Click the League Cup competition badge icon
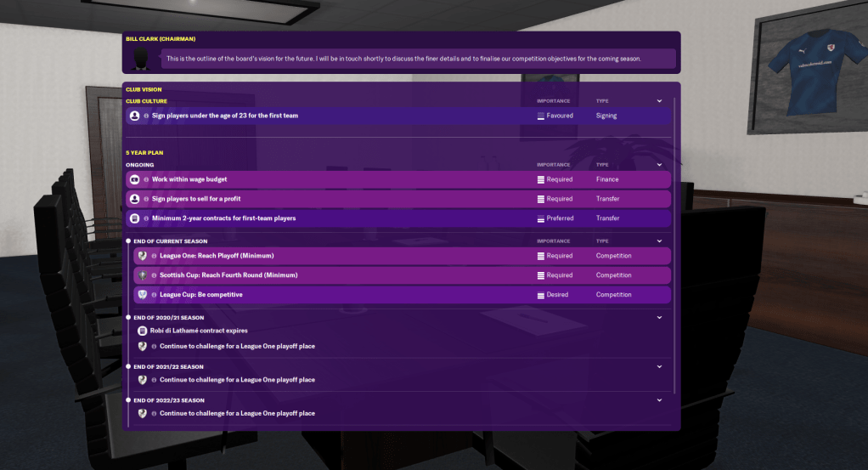868x470 pixels. [x=142, y=295]
